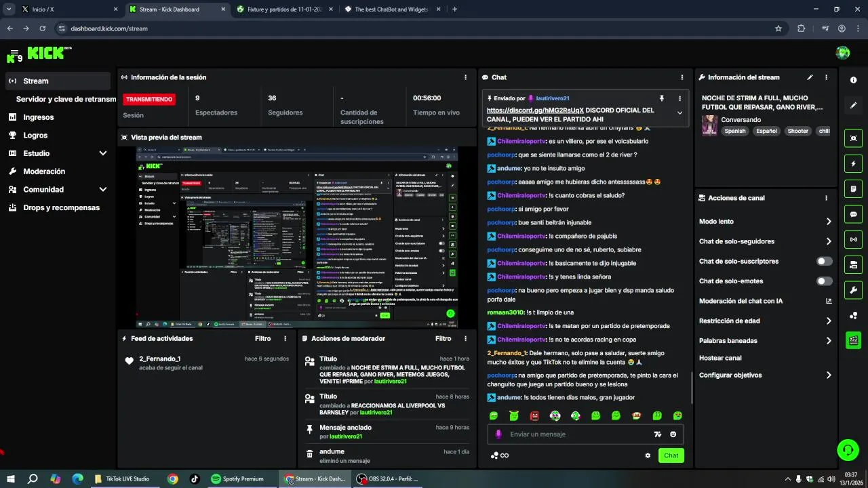Open Acciones de canal three-dot menu
The height and width of the screenshot is (488, 868).
pos(826,198)
